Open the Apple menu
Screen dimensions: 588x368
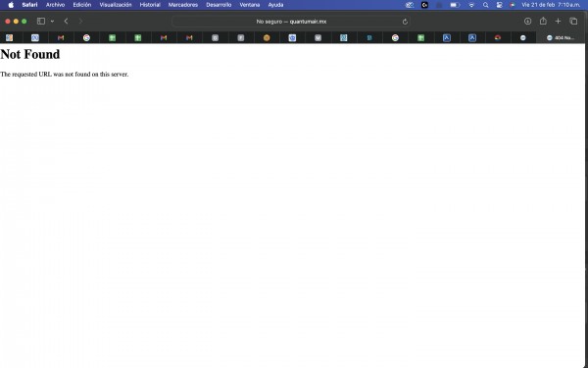tap(11, 5)
